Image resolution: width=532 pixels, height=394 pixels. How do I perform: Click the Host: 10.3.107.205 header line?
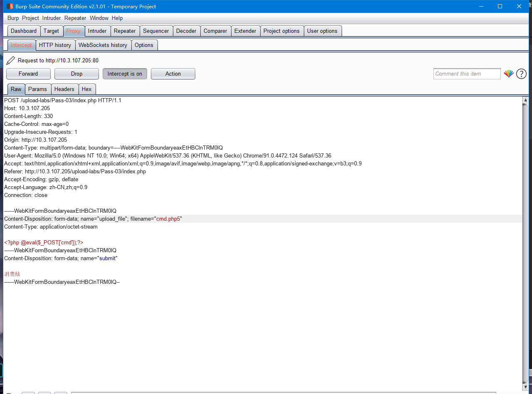click(27, 108)
